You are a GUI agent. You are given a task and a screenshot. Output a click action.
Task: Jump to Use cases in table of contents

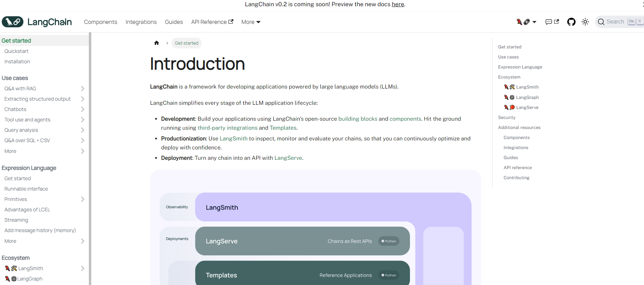coord(508,57)
